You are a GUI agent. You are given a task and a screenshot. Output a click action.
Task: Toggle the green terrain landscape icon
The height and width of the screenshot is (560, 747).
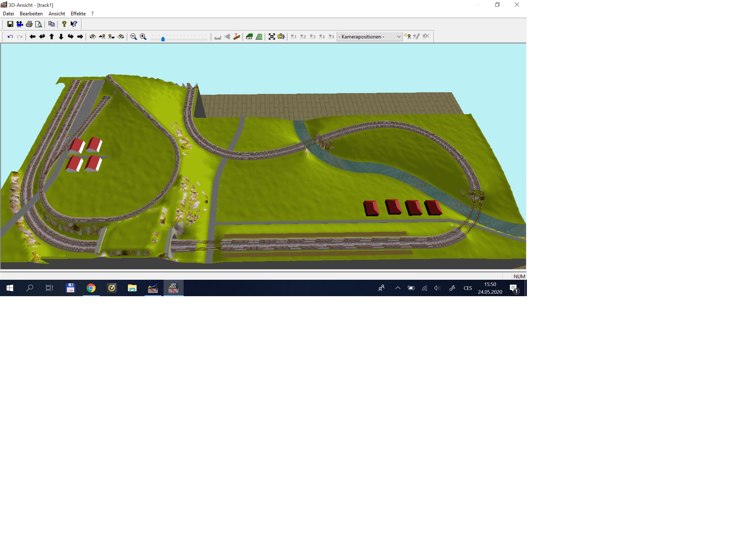249,36
